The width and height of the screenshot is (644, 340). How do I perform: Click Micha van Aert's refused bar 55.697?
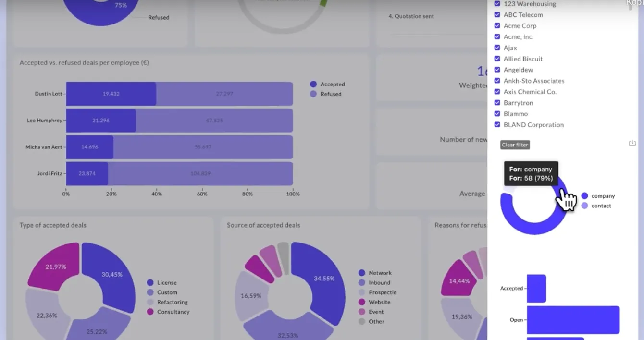[203, 147]
